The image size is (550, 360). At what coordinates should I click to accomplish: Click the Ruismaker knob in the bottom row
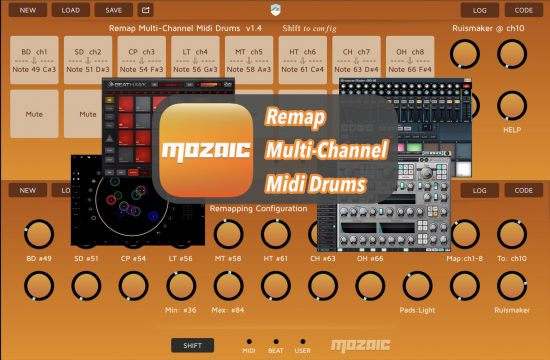tap(512, 286)
